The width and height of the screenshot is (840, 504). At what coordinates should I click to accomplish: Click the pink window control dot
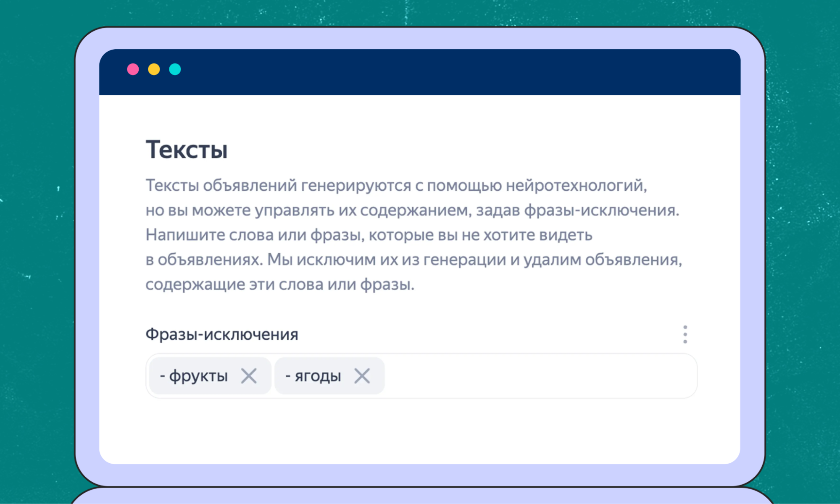[x=133, y=69]
